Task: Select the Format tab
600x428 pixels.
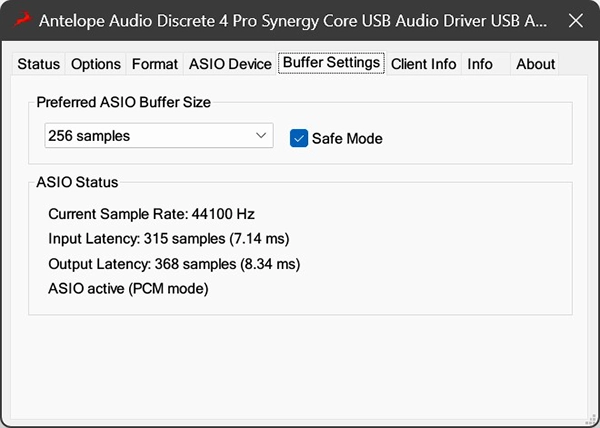Action: coord(155,64)
